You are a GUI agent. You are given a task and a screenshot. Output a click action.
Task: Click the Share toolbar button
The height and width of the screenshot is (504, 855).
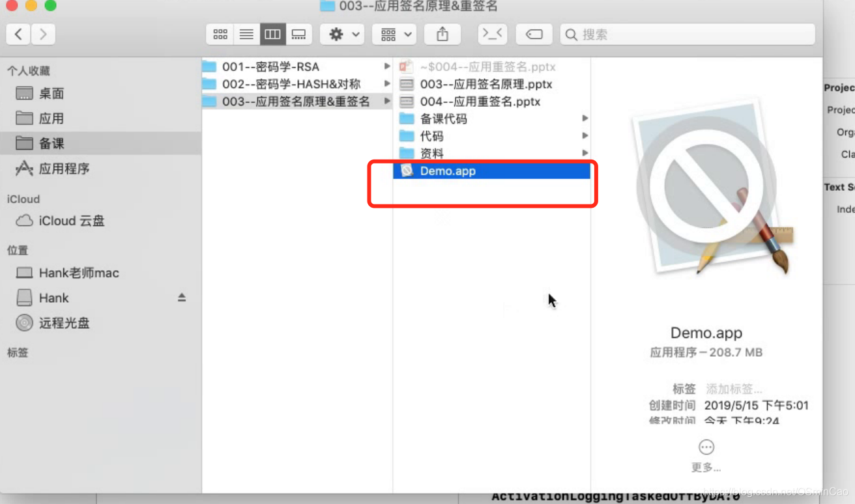tap(442, 35)
